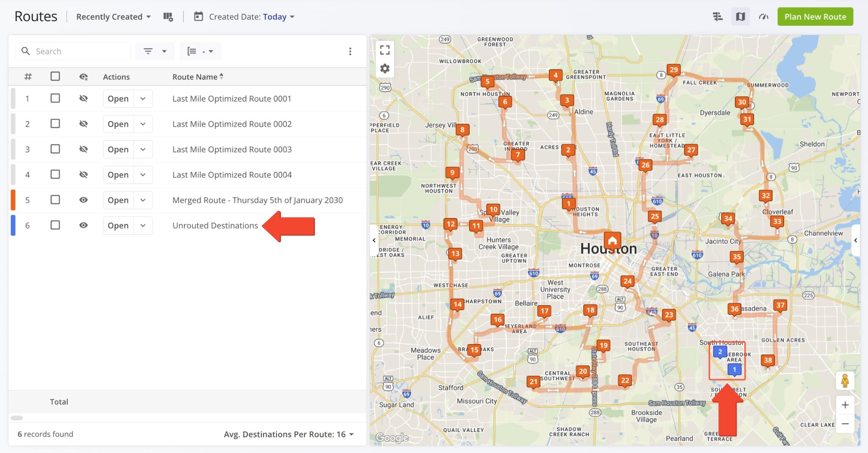Open map settings via the gear icon
This screenshot has height=453, width=868.
point(384,68)
